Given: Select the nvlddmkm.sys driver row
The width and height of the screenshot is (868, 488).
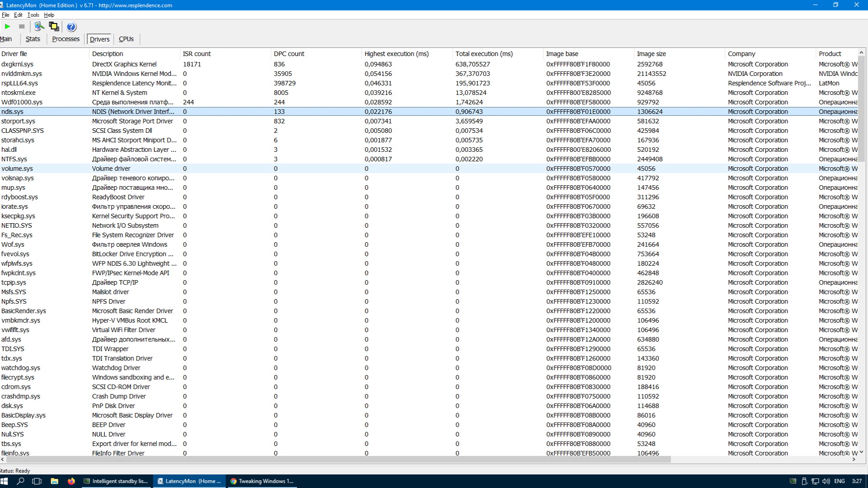Looking at the screenshot, I should click(22, 74).
